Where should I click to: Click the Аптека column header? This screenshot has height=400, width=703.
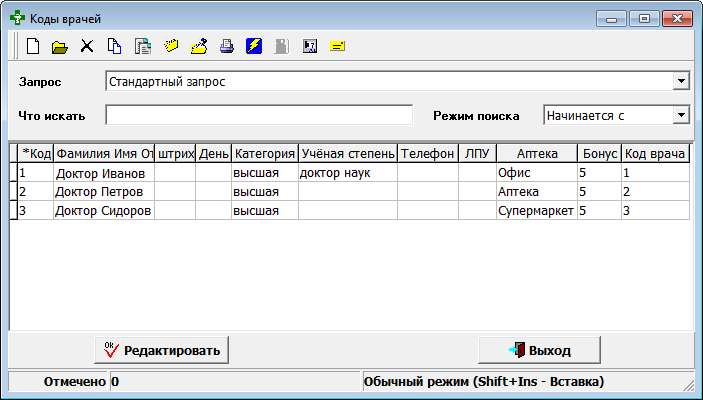coord(536,154)
